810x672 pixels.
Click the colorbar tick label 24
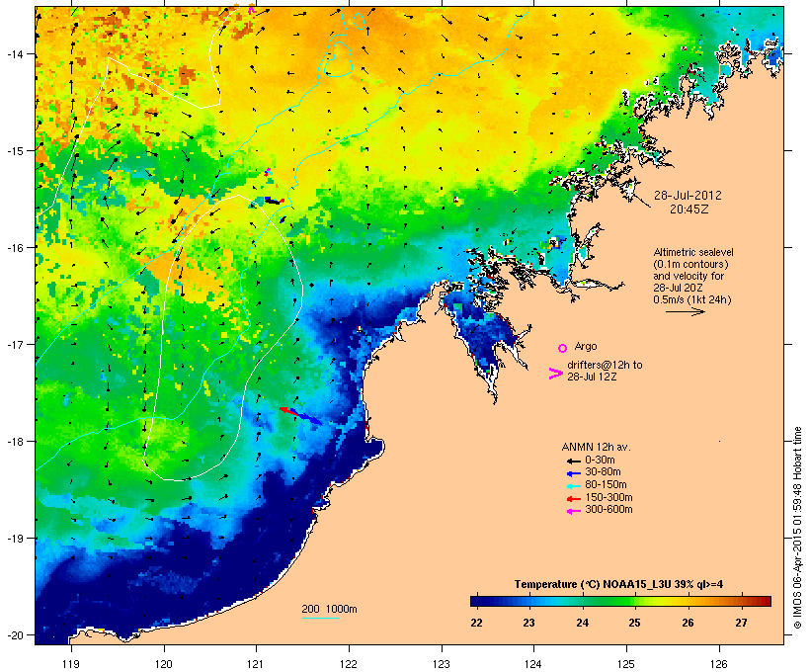click(x=582, y=623)
